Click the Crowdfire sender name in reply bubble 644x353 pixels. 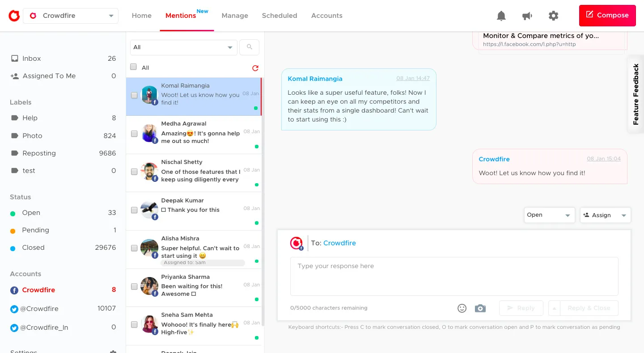(494, 159)
